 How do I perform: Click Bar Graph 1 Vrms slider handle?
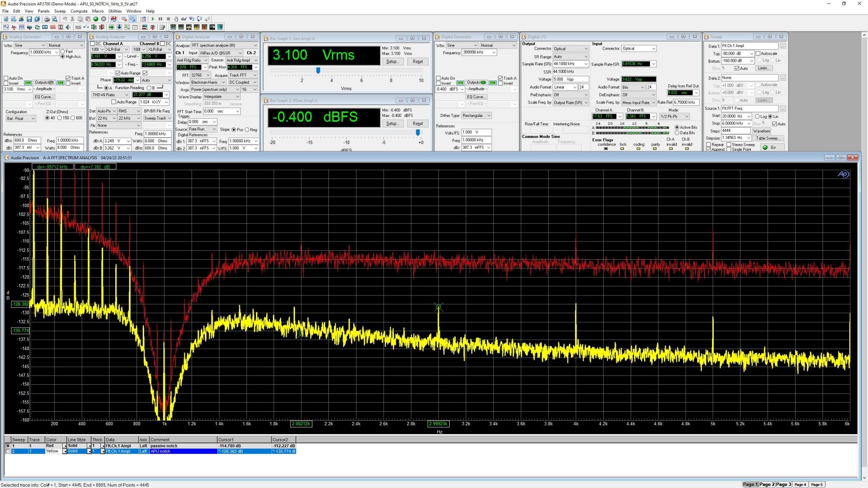coord(318,70)
